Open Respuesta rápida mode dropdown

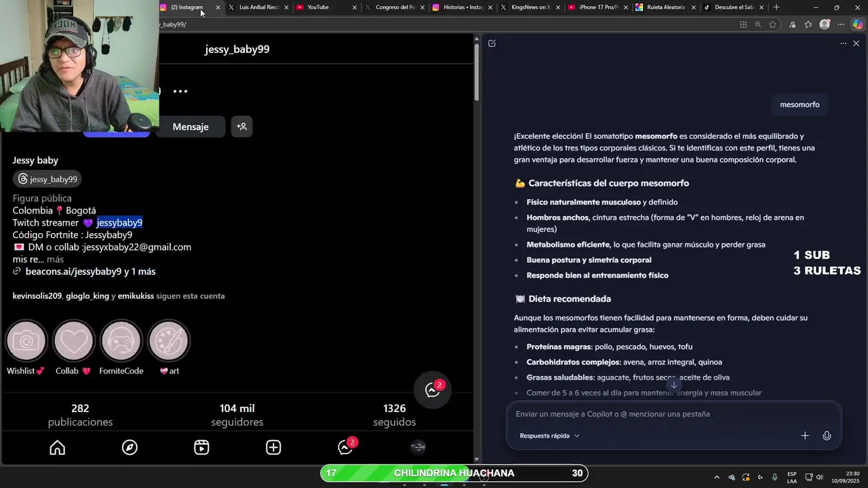550,436
